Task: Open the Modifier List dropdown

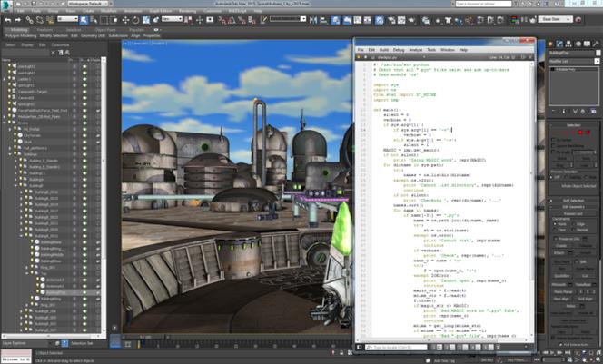Action: 574,61
